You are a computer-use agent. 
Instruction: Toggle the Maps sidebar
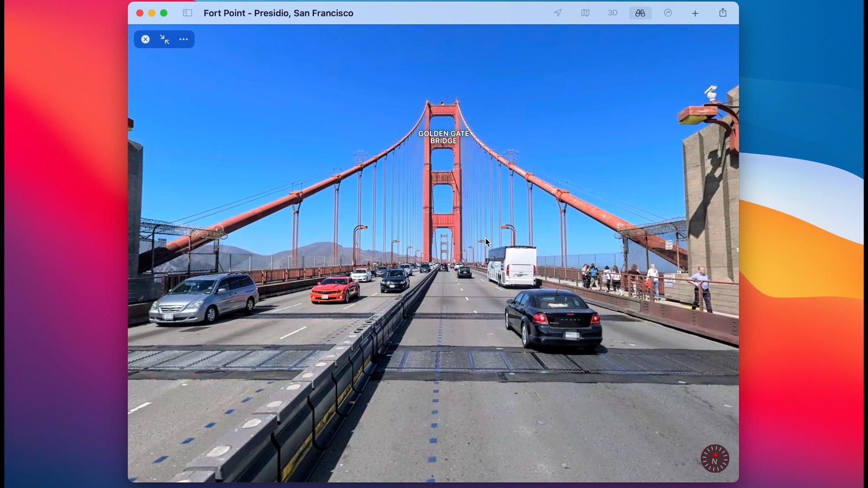pyautogui.click(x=188, y=13)
